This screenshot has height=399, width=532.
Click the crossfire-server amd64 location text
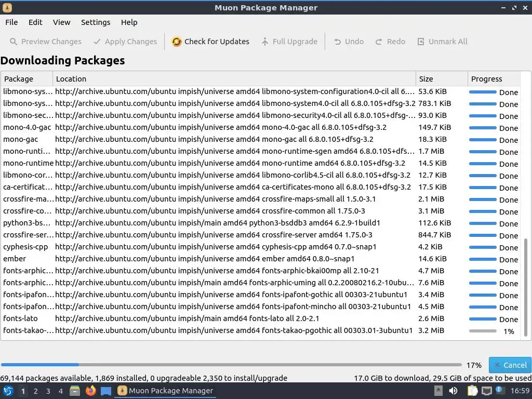[214, 235]
